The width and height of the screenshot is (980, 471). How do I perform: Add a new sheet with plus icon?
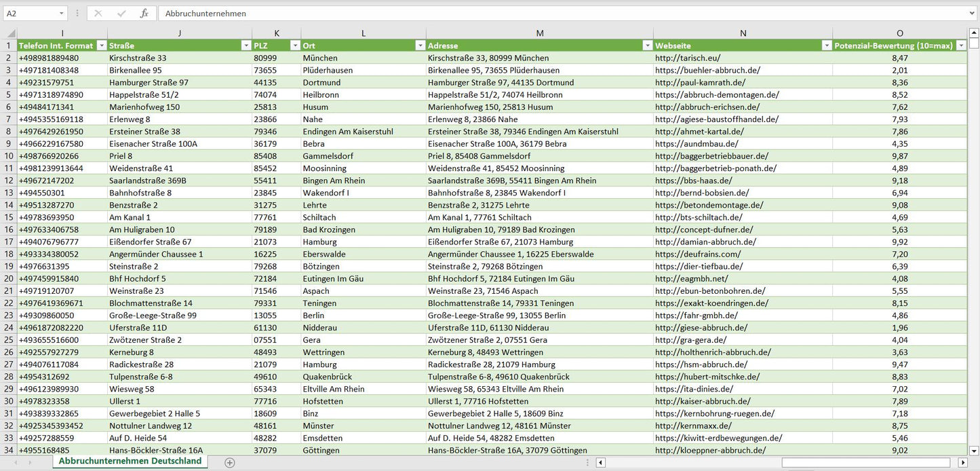point(230,462)
